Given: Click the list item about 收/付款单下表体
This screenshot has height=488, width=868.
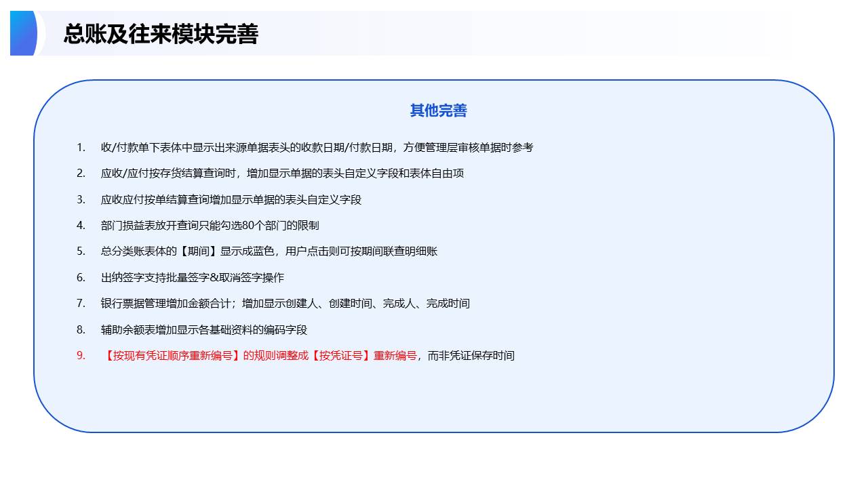Looking at the screenshot, I should pyautogui.click(x=317, y=147).
